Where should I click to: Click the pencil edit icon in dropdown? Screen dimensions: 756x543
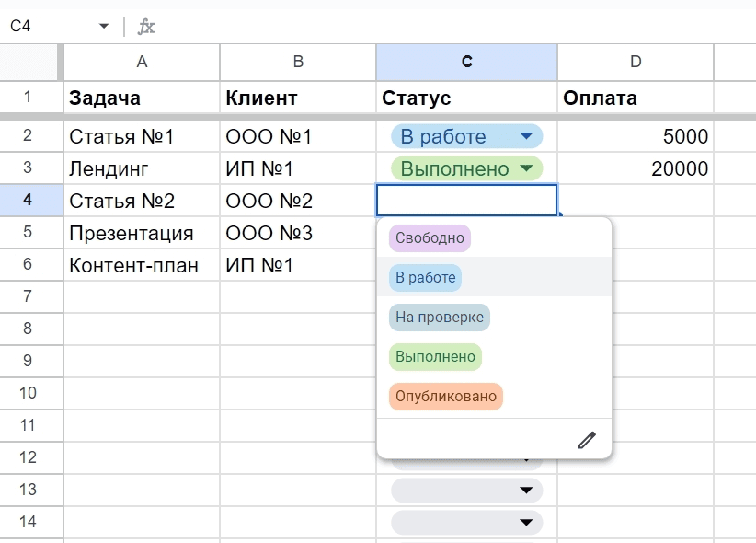pyautogui.click(x=587, y=440)
